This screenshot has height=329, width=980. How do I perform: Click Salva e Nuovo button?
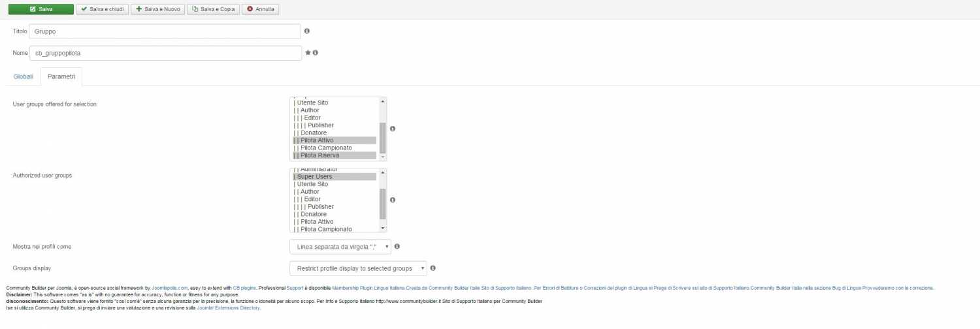[x=157, y=9]
